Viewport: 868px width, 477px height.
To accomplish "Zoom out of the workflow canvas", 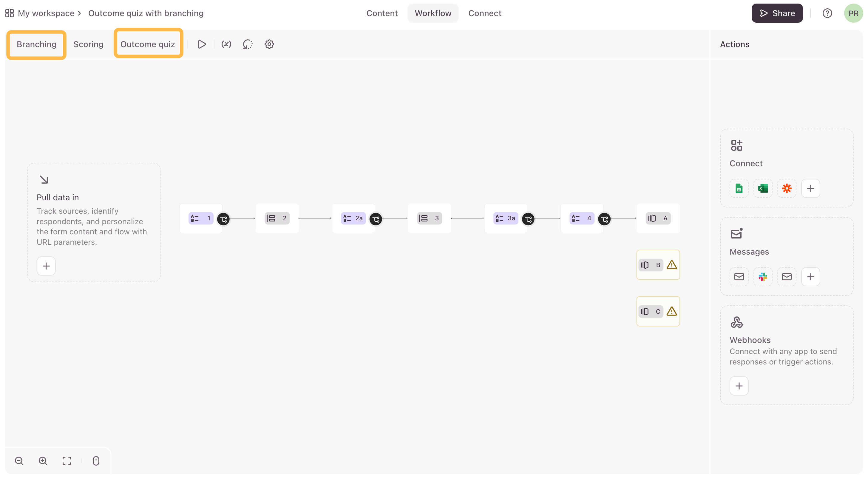I will pyautogui.click(x=19, y=461).
